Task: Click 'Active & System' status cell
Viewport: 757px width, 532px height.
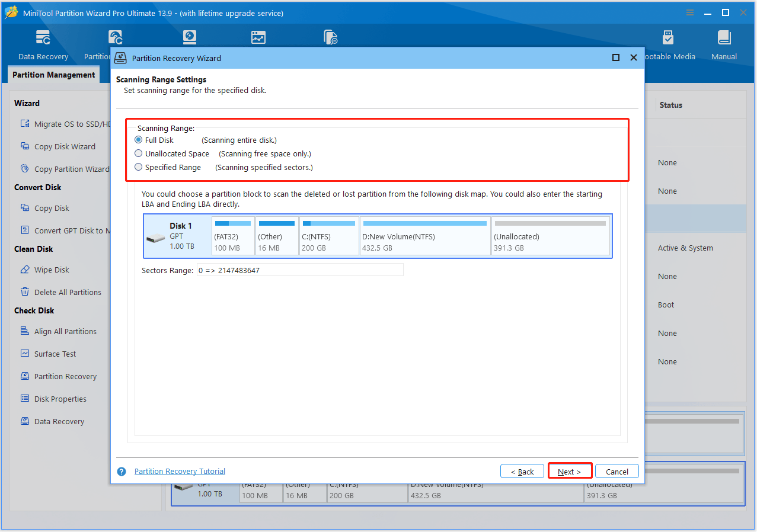Action: (685, 248)
